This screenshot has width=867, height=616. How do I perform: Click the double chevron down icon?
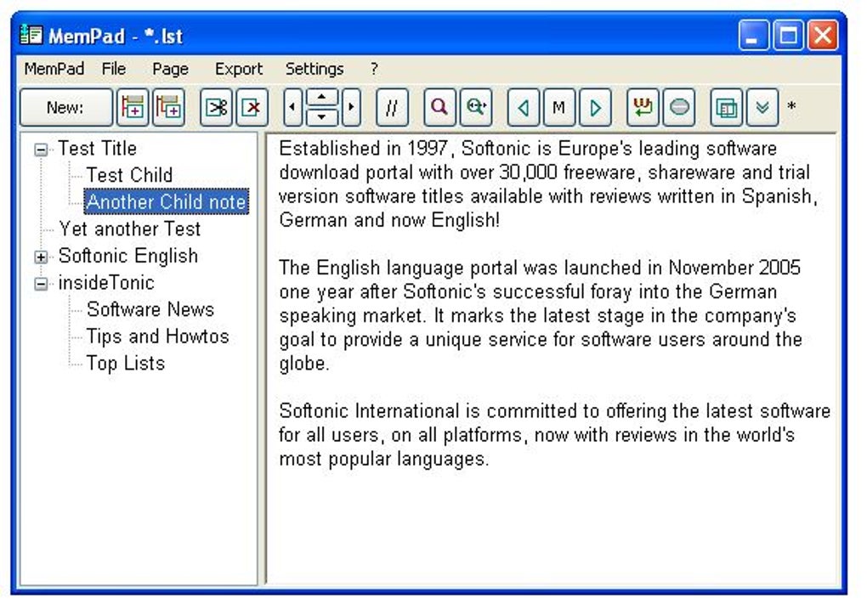pos(762,107)
